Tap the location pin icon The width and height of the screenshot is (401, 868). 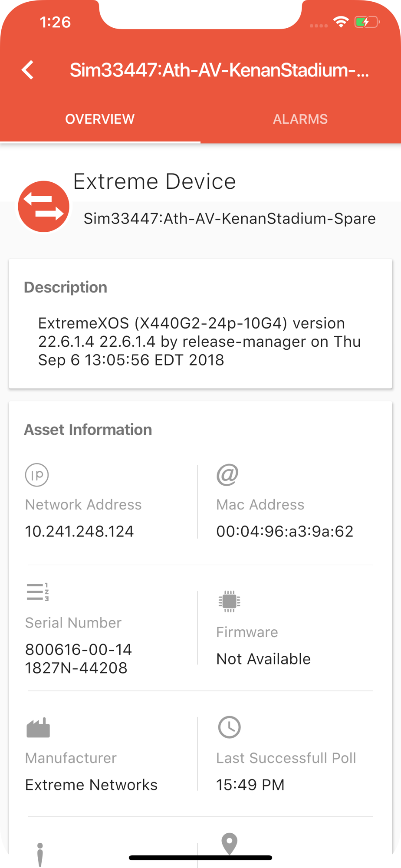pos(229,844)
